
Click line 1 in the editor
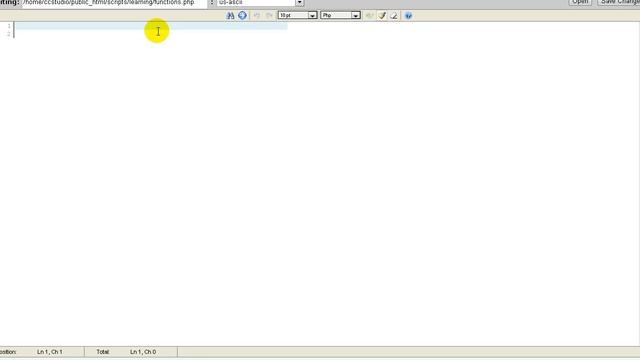click(x=151, y=26)
